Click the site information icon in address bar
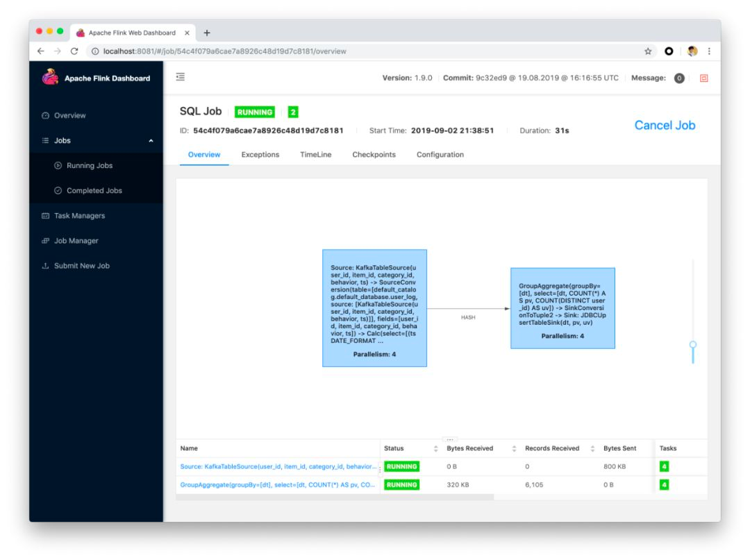 click(94, 51)
